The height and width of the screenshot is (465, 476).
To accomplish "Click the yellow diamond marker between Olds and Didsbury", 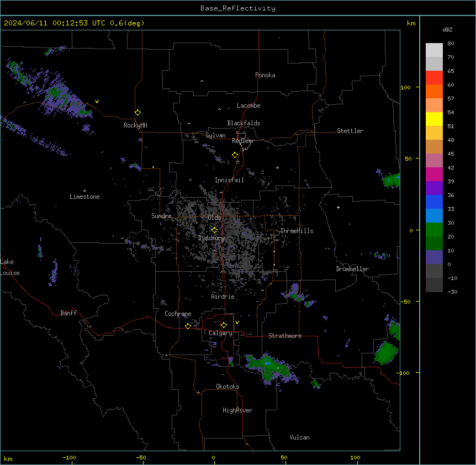I will tap(214, 230).
